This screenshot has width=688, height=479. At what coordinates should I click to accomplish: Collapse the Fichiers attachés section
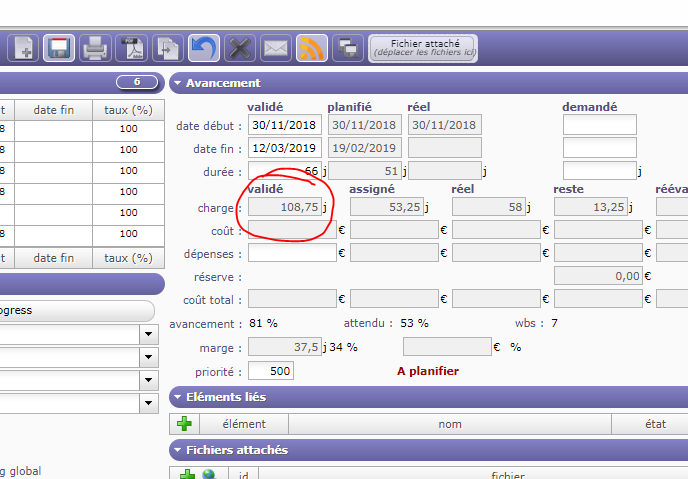tap(178, 450)
